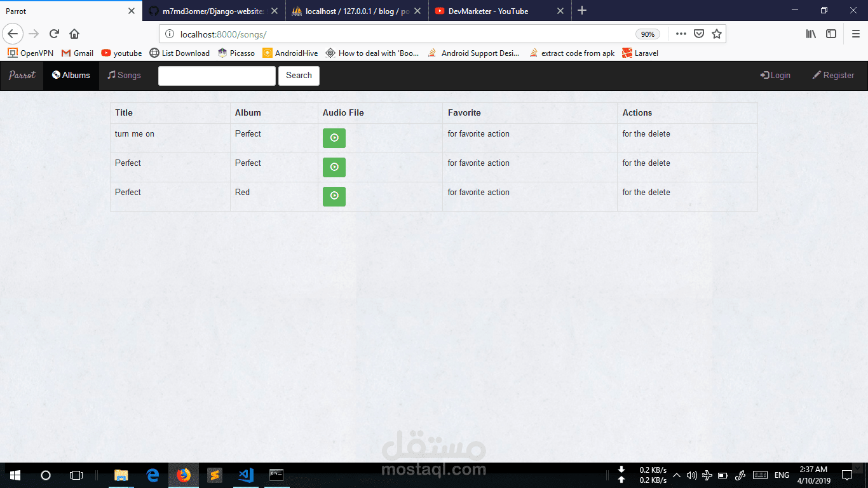
Task: Open the Action Center notifications
Action: (847, 475)
